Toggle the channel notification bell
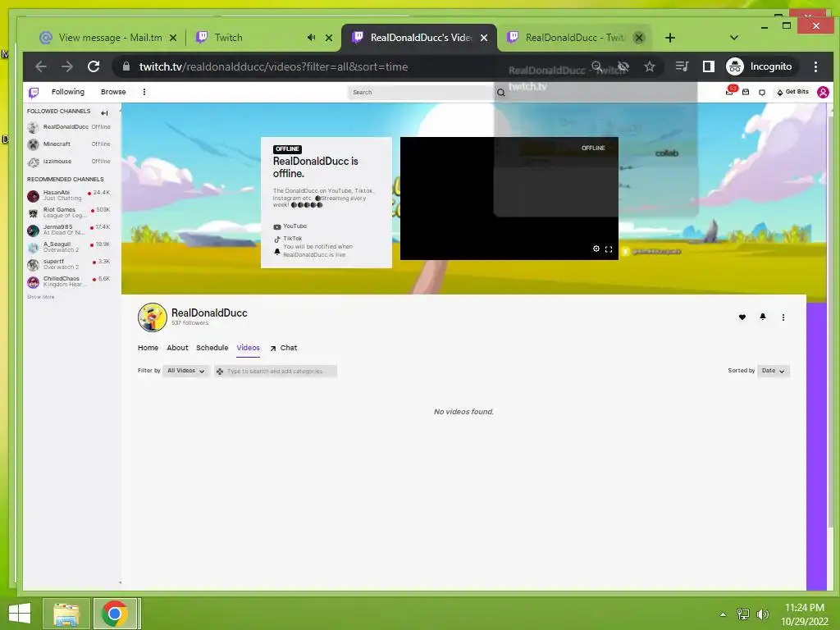Viewport: 840px width, 630px height. click(x=763, y=317)
